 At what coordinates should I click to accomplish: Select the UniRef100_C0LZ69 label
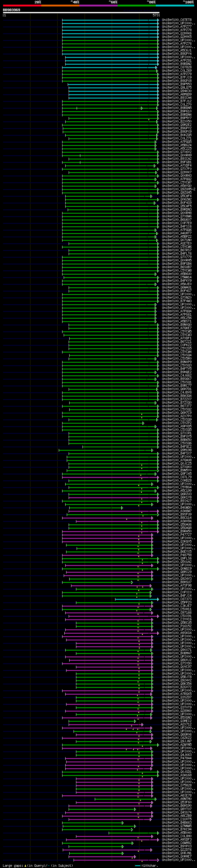pos(177,71)
